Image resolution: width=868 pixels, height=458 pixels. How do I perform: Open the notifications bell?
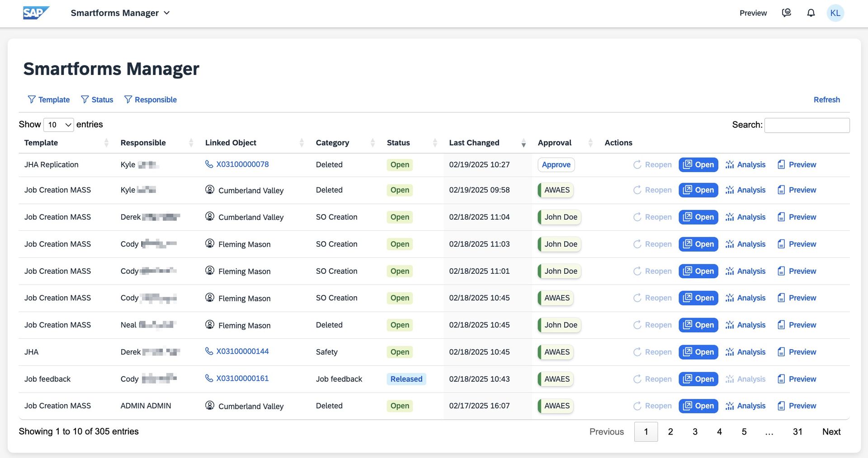[811, 13]
